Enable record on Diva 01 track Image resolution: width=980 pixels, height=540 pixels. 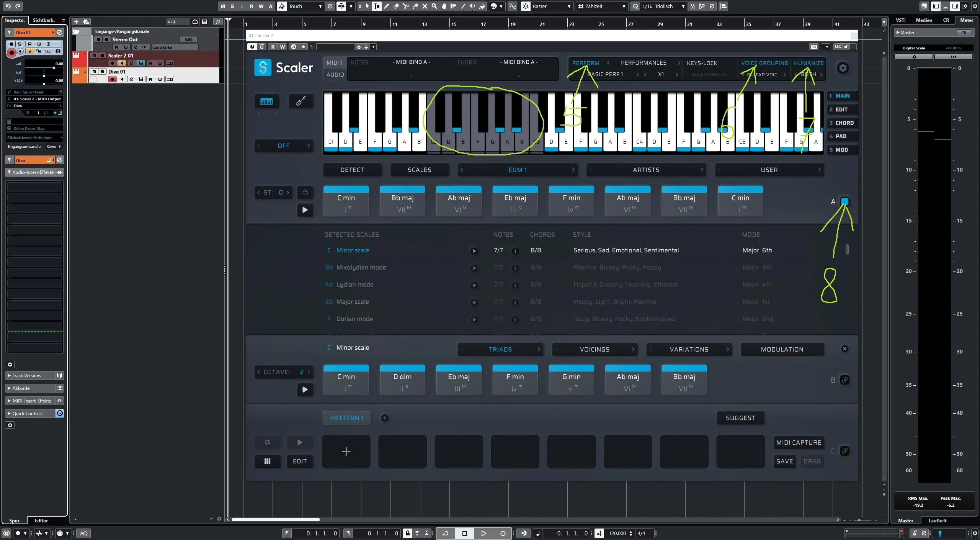[x=112, y=79]
